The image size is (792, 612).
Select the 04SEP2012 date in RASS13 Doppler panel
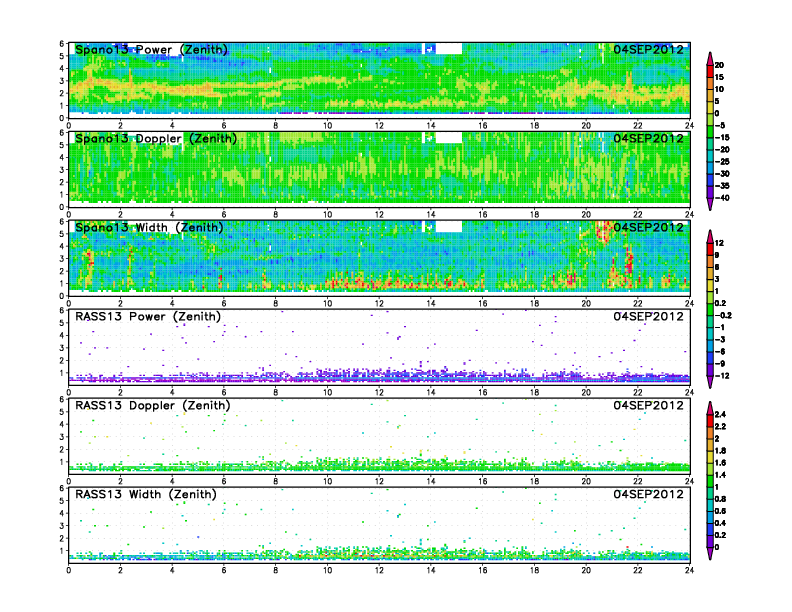pyautogui.click(x=649, y=405)
